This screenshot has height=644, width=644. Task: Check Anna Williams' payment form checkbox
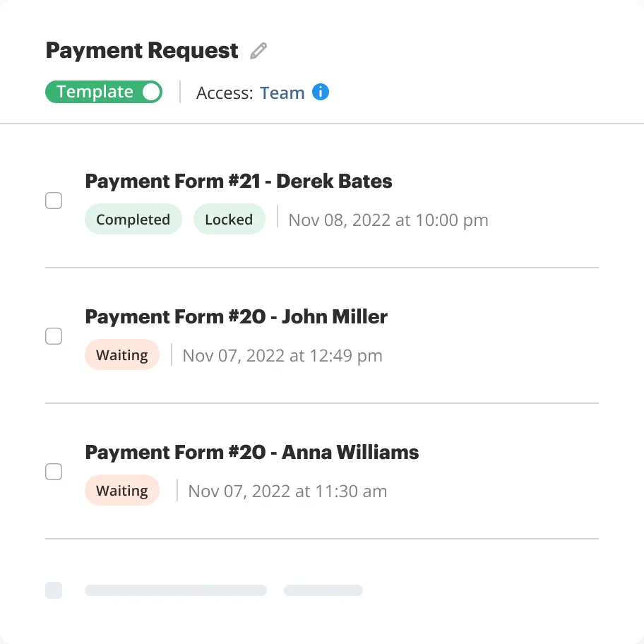point(54,471)
